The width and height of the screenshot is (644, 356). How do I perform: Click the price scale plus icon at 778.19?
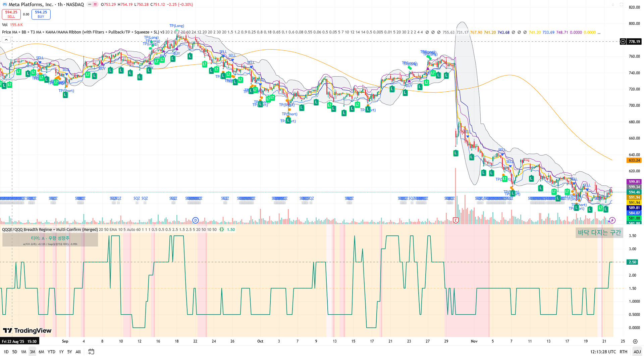(623, 42)
